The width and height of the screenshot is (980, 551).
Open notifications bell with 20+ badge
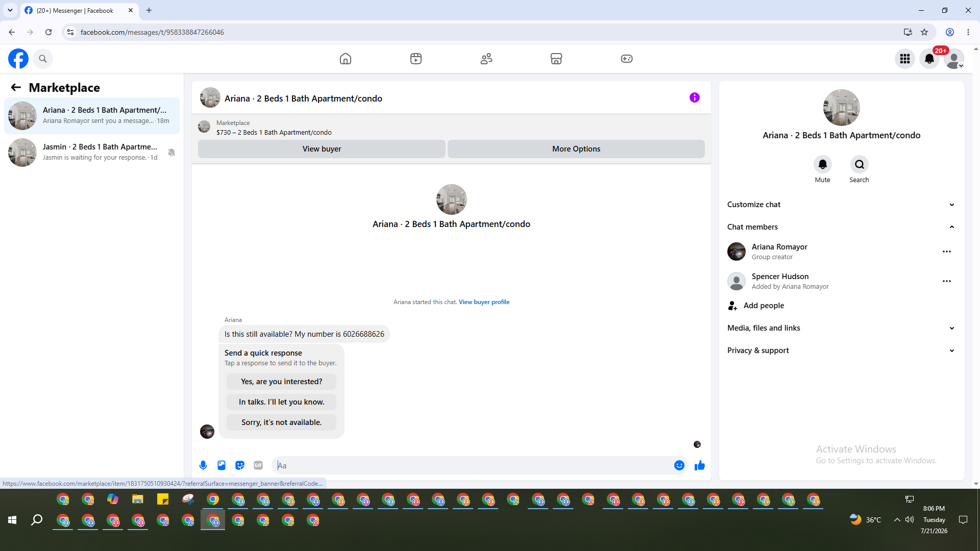point(929,59)
